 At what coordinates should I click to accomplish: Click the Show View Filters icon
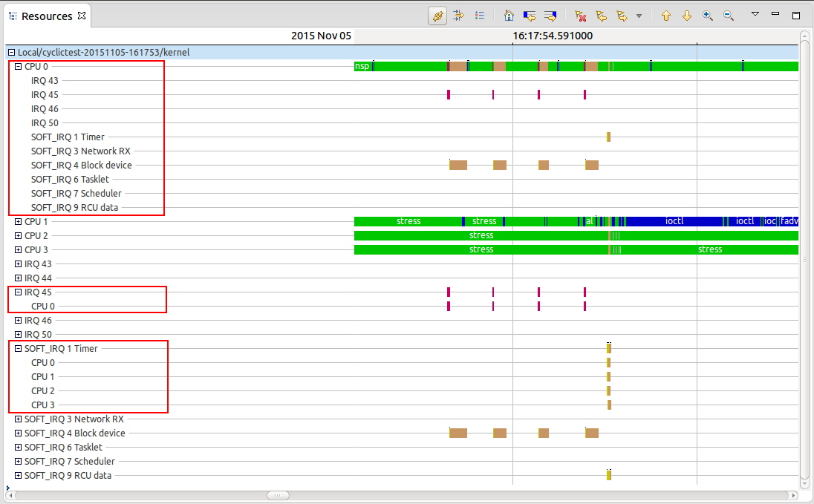(458, 16)
